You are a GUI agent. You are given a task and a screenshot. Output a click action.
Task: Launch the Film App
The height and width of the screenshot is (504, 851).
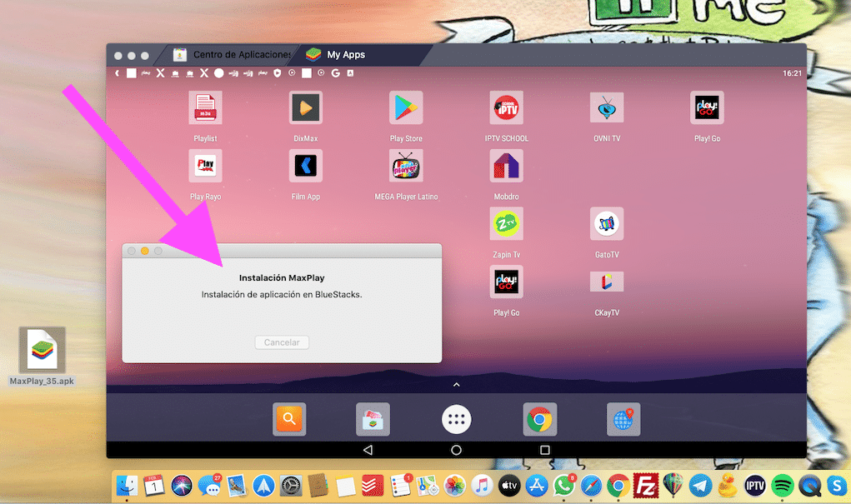[306, 167]
